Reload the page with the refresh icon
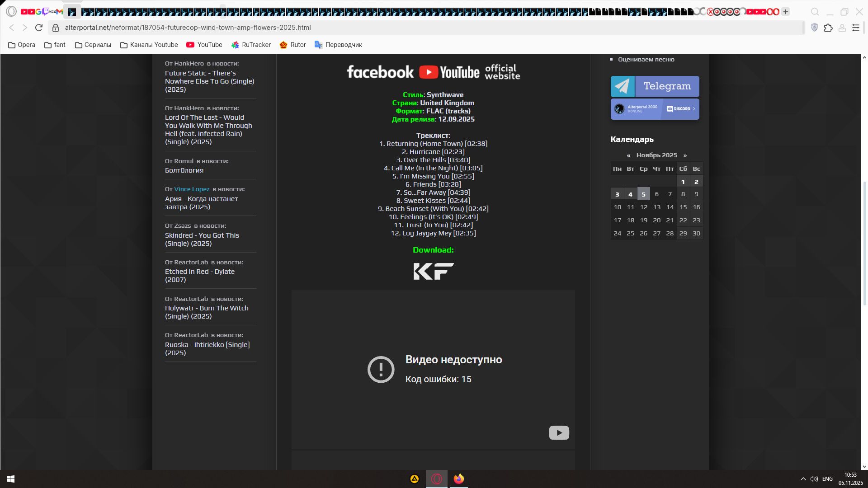The image size is (868, 488). [39, 28]
